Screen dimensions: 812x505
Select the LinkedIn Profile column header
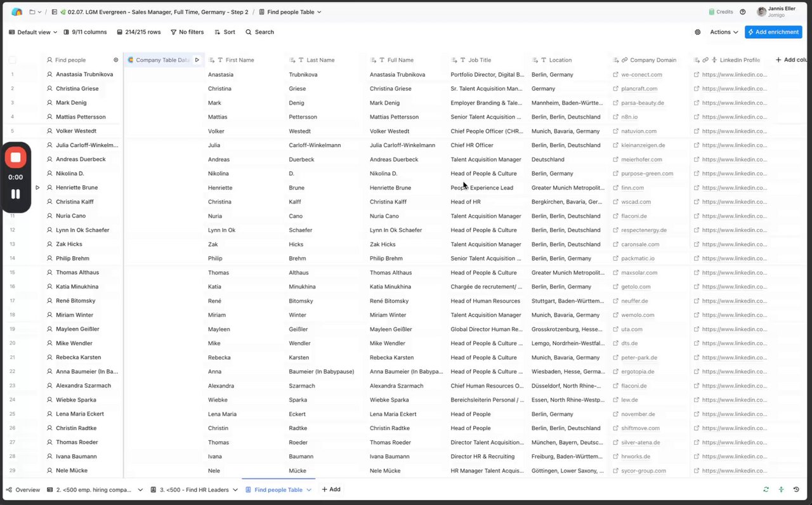730,60
